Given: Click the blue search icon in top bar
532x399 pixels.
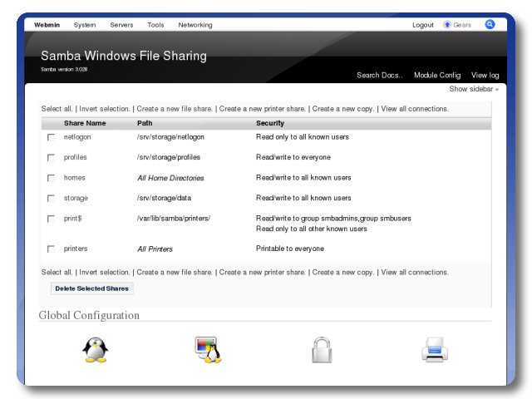Looking at the screenshot, I should click(490, 25).
